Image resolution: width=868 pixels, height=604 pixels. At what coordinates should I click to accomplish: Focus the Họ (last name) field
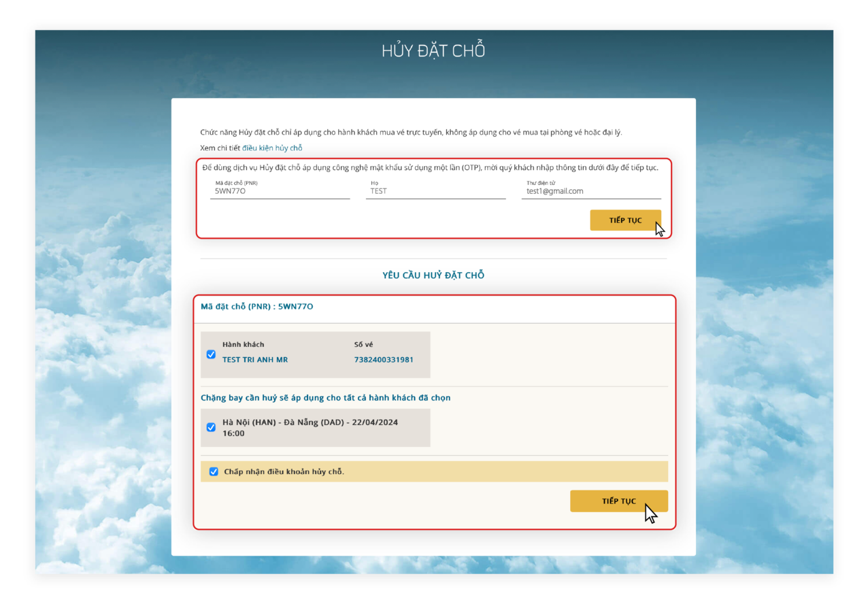click(x=435, y=191)
